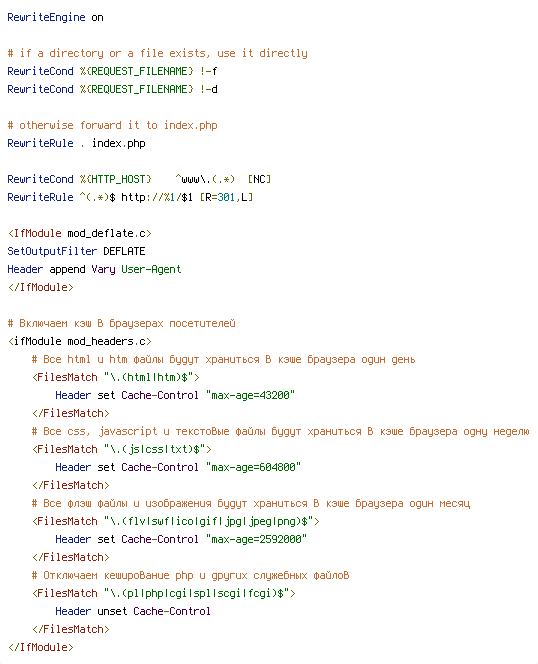Click the SetOutputFilter DEFLATE line
Screen dimensions: 538x664
click(x=76, y=251)
